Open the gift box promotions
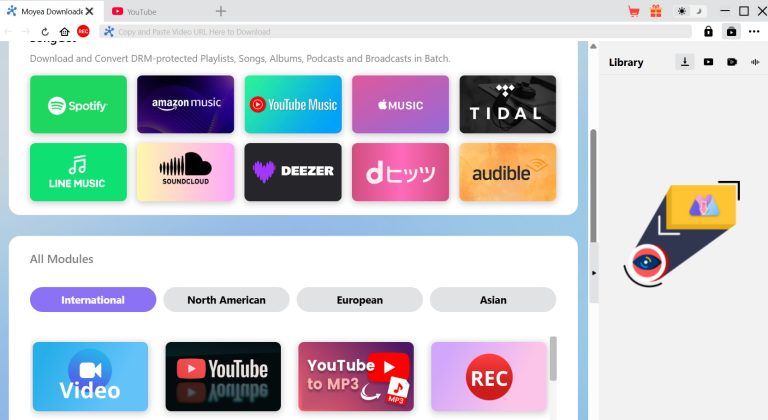 [656, 11]
